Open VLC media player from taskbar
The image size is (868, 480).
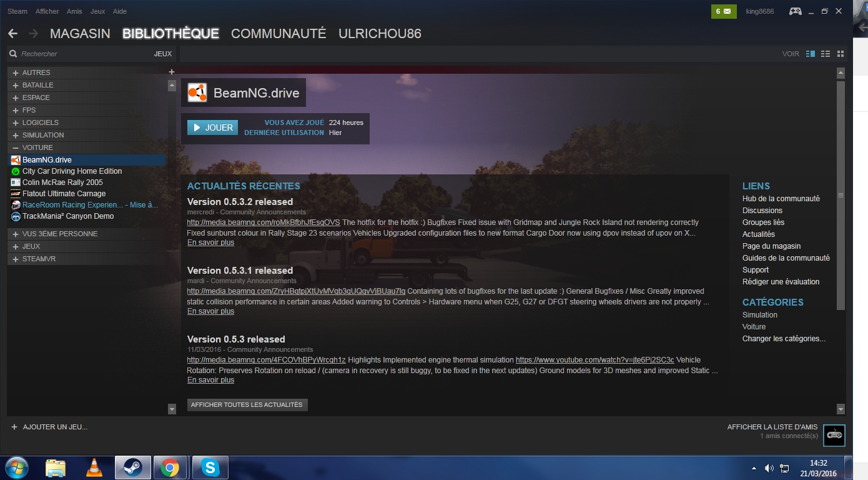(94, 467)
